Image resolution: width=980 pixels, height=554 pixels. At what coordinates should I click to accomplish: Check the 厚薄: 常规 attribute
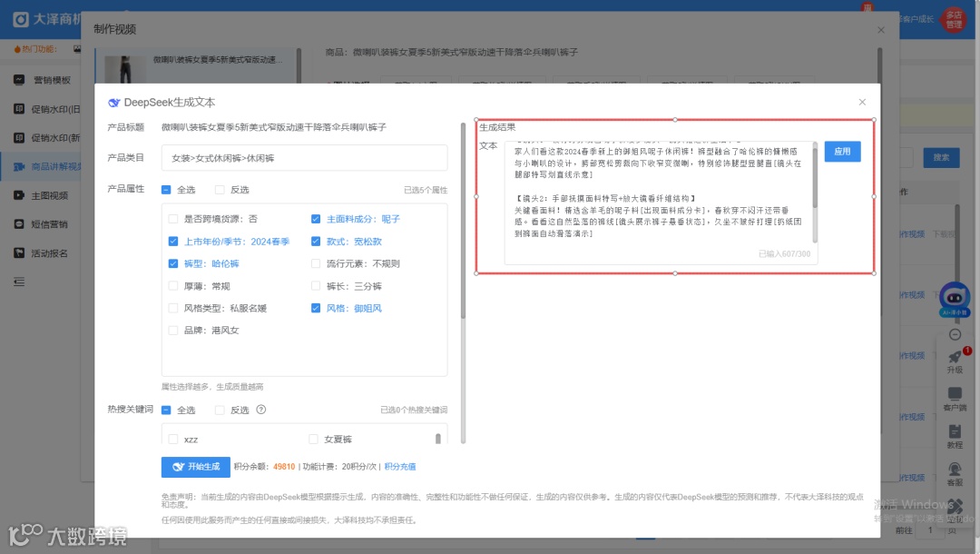(x=173, y=286)
